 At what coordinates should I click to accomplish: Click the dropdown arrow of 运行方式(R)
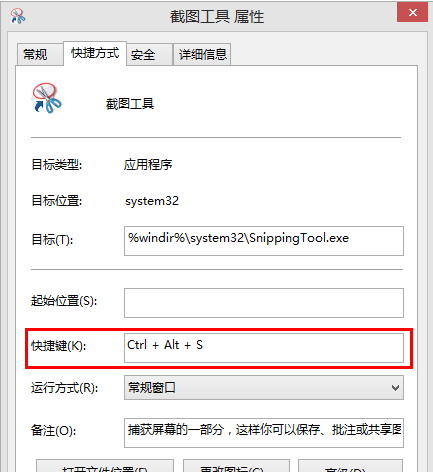(x=395, y=388)
